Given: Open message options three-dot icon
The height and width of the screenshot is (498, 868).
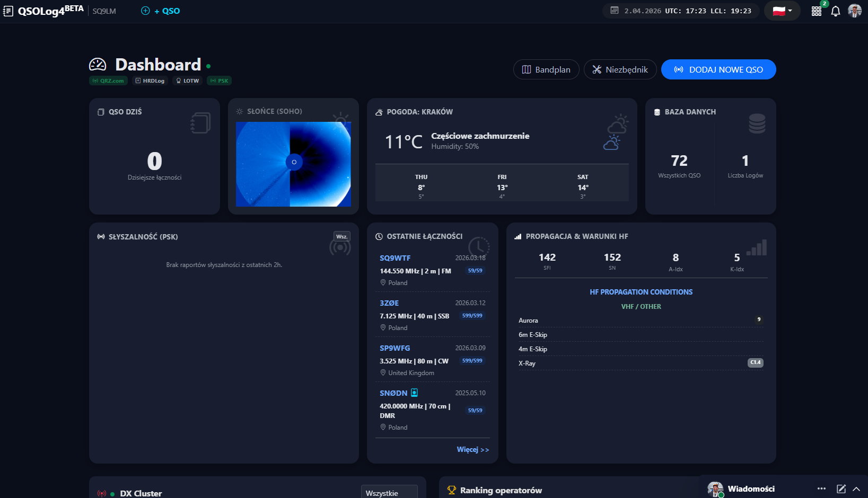Looking at the screenshot, I should point(821,489).
